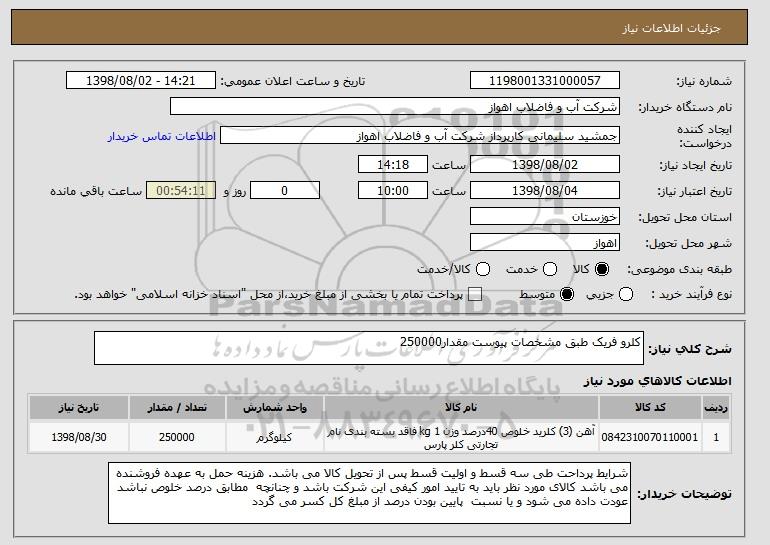Select the خدمت radio button
The image size is (770, 545).
click(x=550, y=269)
